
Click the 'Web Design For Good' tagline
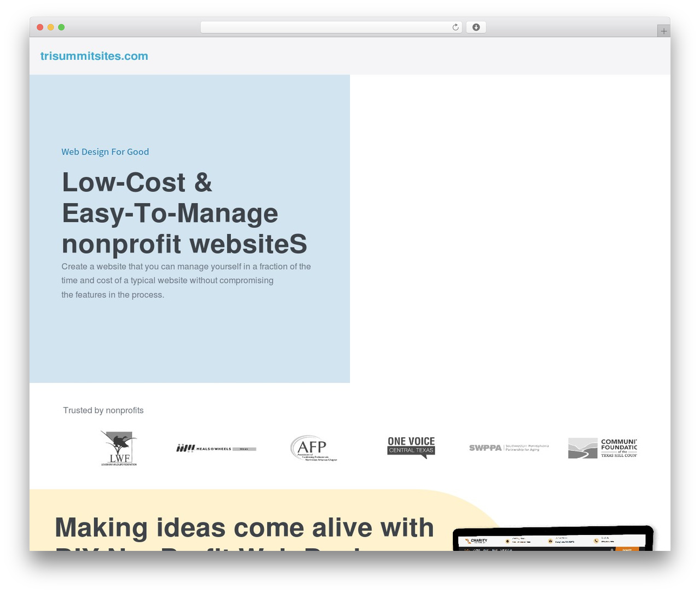pyautogui.click(x=105, y=152)
